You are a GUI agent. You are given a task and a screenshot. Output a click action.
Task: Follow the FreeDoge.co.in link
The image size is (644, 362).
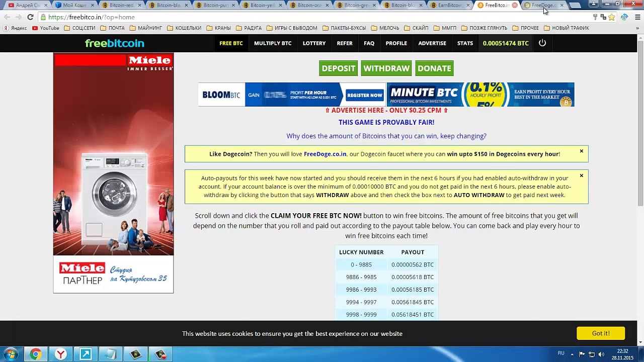click(325, 154)
